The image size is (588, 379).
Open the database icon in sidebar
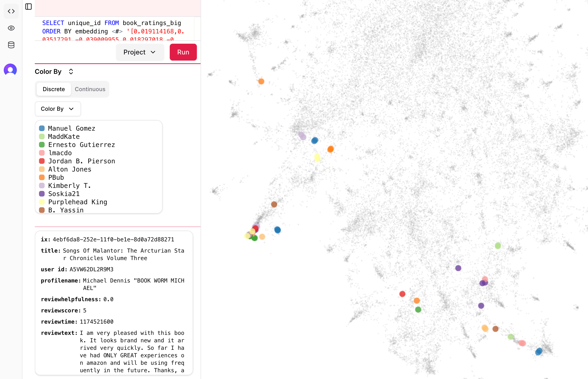point(11,45)
